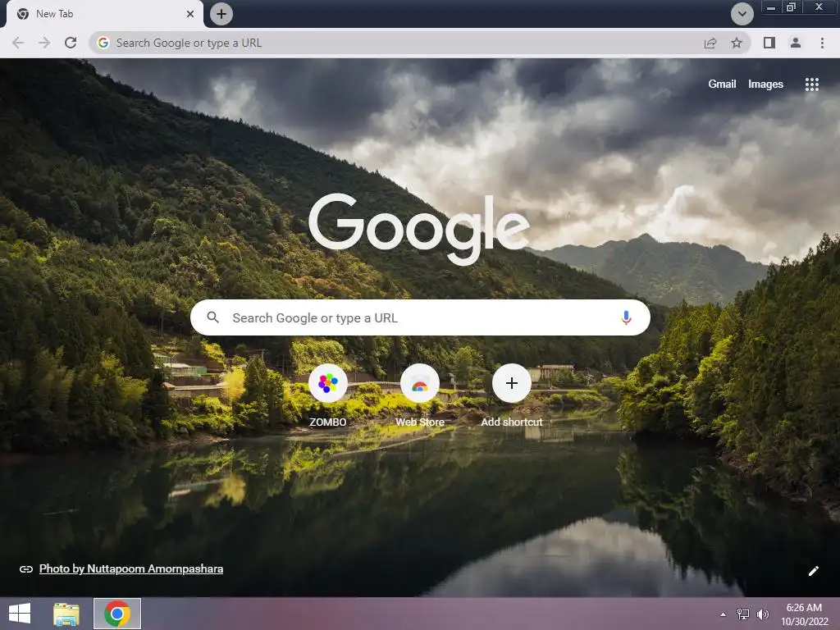Click the Customize Chrome pencil icon
Image resolution: width=840 pixels, height=630 pixels.
[813, 571]
